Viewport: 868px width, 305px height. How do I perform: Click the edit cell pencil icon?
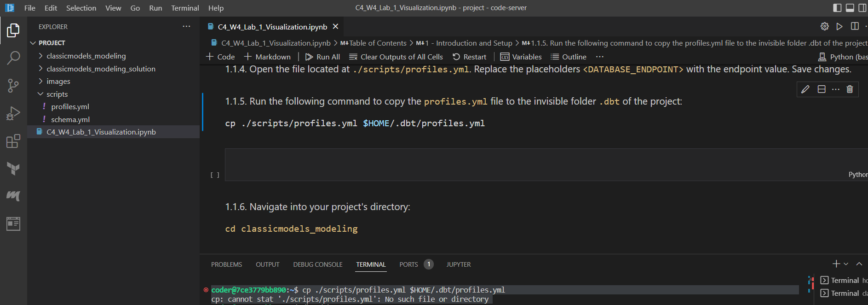[x=805, y=89]
